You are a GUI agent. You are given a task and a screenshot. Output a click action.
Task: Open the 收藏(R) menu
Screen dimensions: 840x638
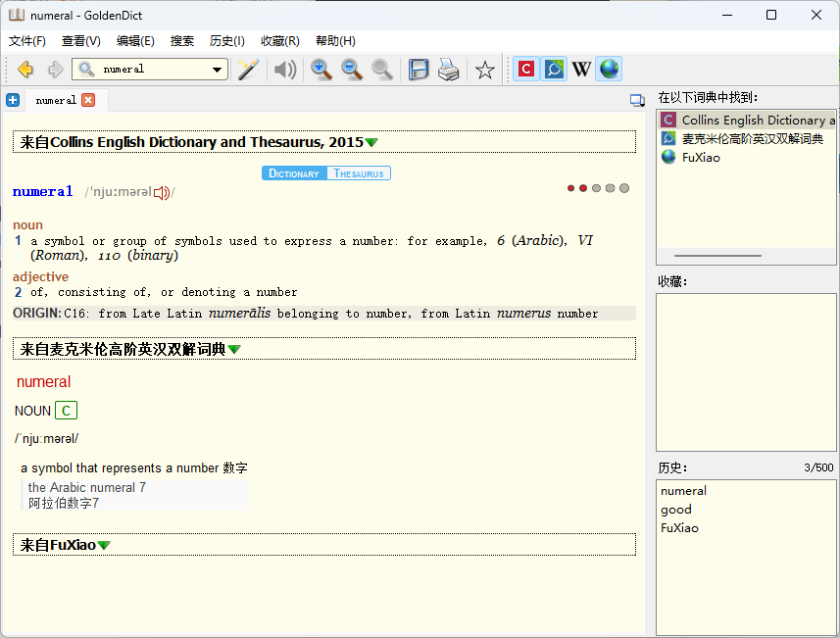click(280, 41)
